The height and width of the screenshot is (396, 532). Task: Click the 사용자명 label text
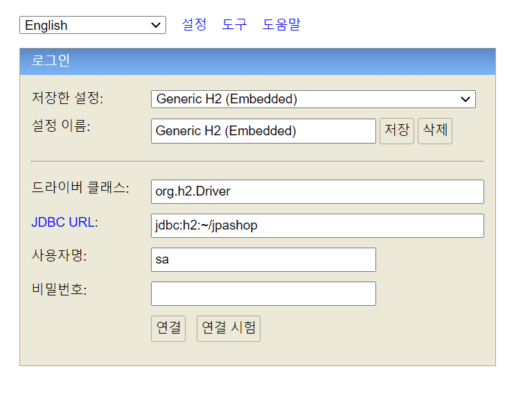point(59,255)
